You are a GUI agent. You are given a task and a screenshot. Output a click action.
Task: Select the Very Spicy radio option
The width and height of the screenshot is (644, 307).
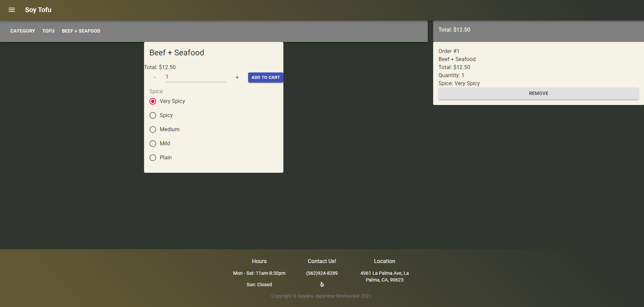pyautogui.click(x=153, y=101)
